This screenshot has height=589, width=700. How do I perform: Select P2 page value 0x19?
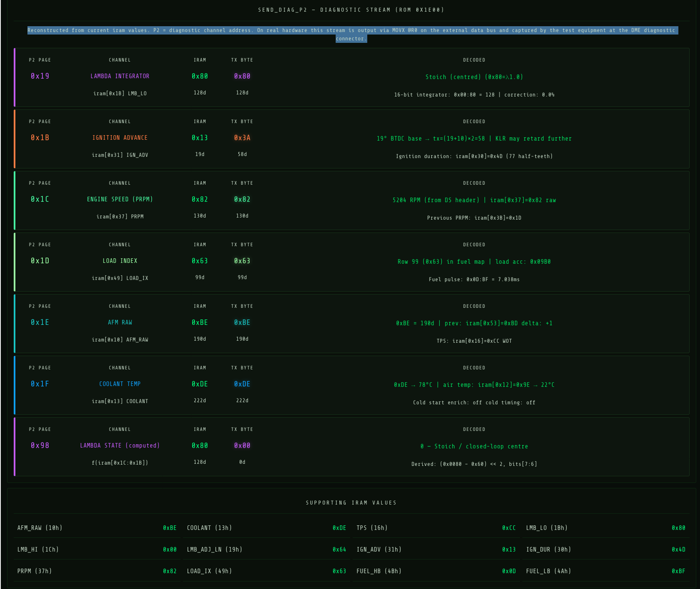40,76
